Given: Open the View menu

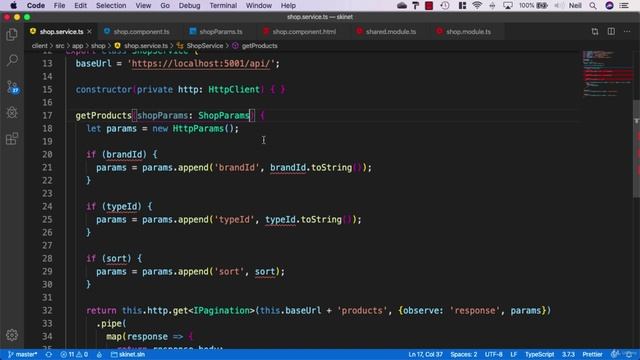Looking at the screenshot, I should tap(143, 5).
